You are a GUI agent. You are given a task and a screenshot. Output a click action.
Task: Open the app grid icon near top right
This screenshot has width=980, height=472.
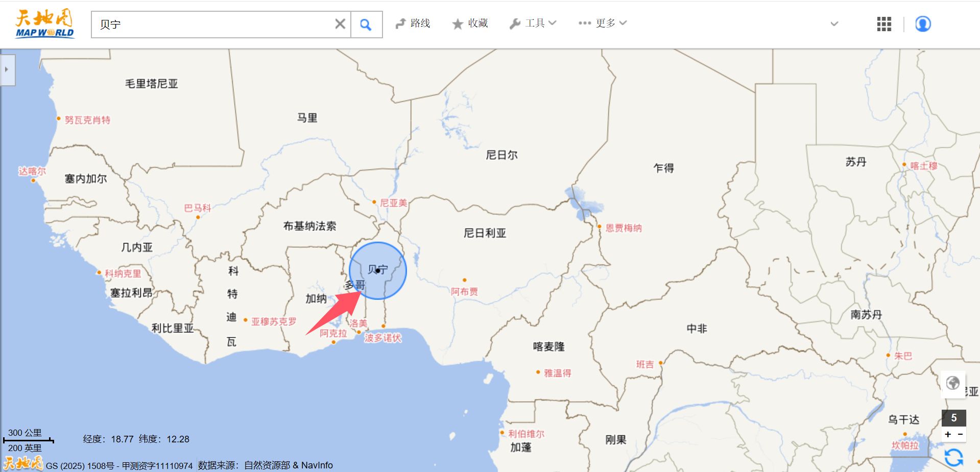click(883, 23)
